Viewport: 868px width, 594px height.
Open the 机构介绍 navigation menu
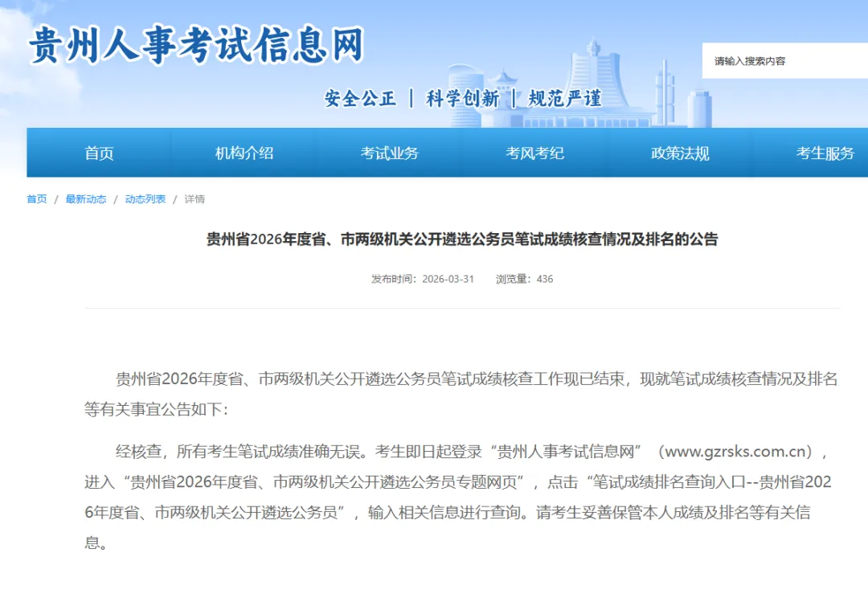coord(245,153)
